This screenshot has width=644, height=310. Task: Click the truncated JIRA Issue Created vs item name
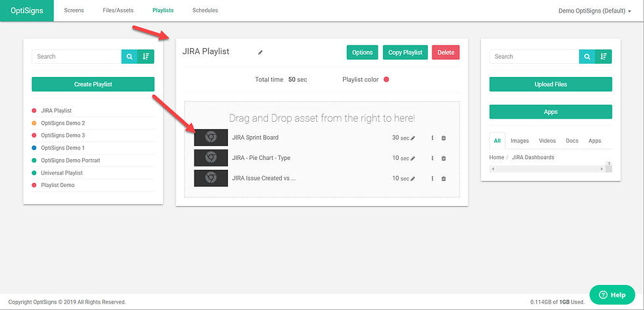point(264,178)
